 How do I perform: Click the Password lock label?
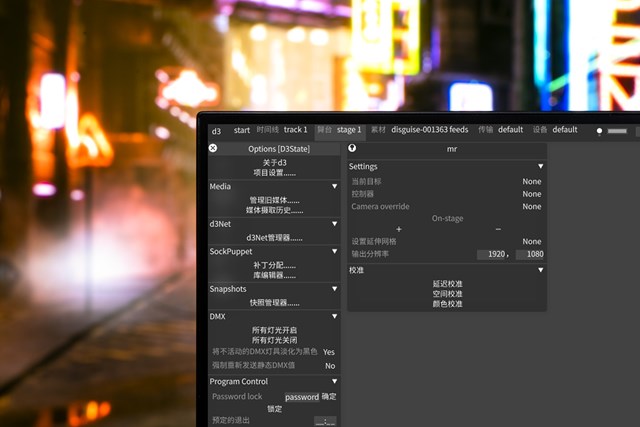pos(237,396)
